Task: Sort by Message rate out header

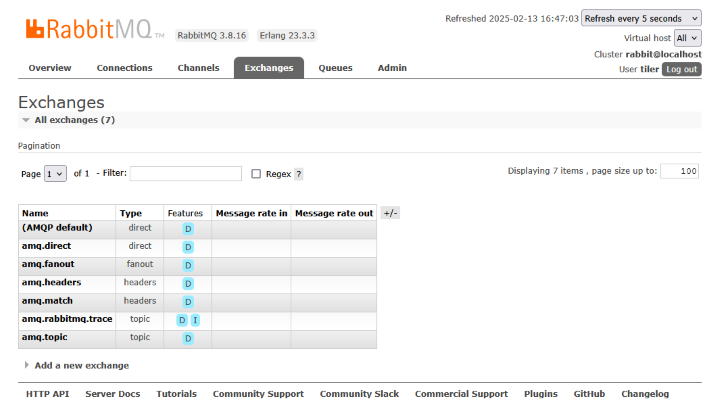Action: 334,213
